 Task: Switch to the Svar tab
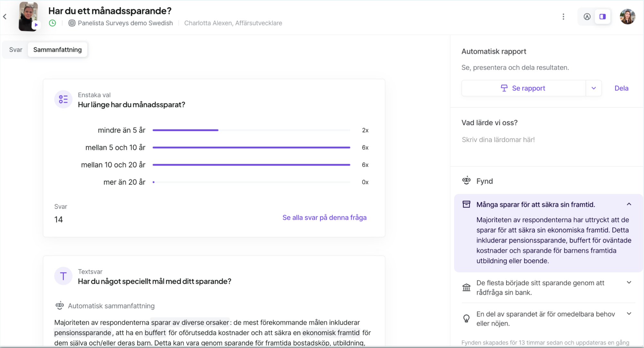coord(15,50)
